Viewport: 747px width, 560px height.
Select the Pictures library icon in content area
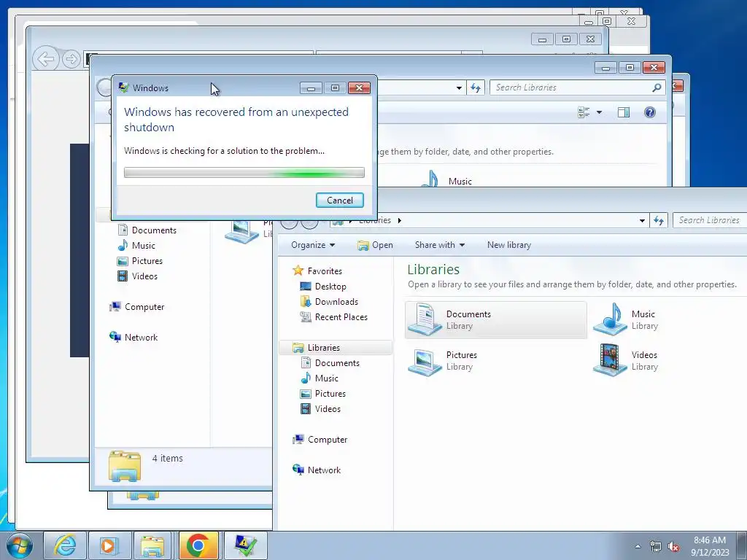click(425, 361)
